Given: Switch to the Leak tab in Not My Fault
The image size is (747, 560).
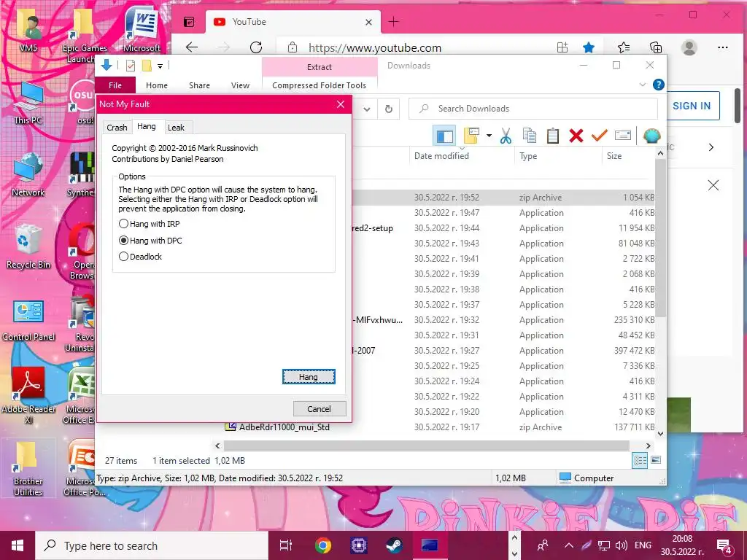Looking at the screenshot, I should 176,127.
